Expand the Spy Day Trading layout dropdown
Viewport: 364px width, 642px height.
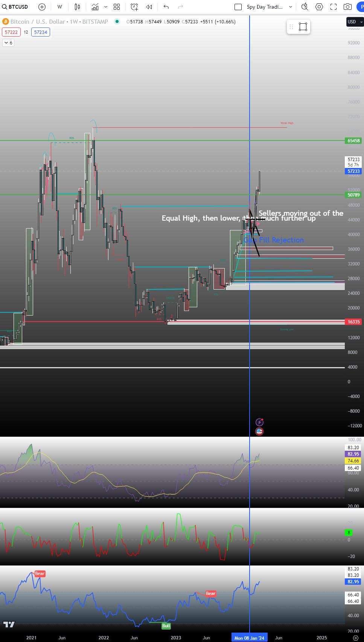(x=290, y=7)
